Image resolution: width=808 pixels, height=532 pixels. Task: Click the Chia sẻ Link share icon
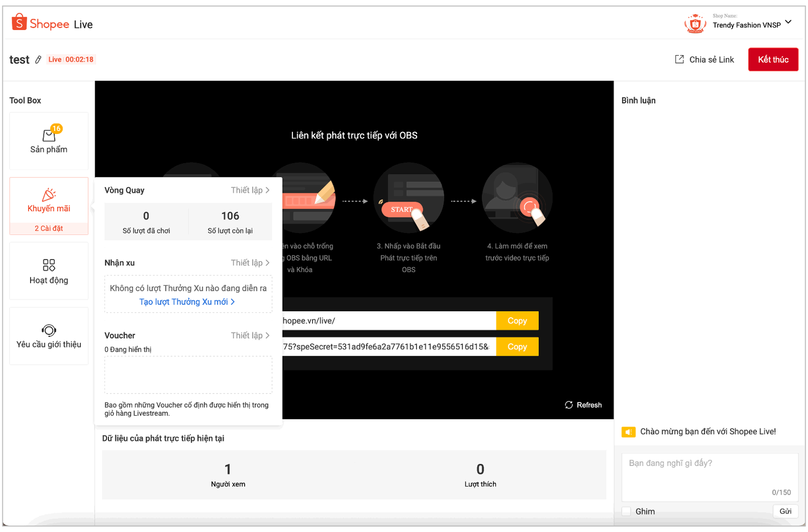(679, 59)
